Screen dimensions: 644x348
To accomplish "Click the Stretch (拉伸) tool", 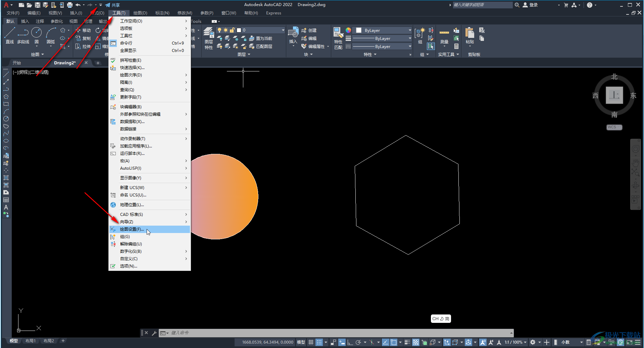I will (x=83, y=46).
